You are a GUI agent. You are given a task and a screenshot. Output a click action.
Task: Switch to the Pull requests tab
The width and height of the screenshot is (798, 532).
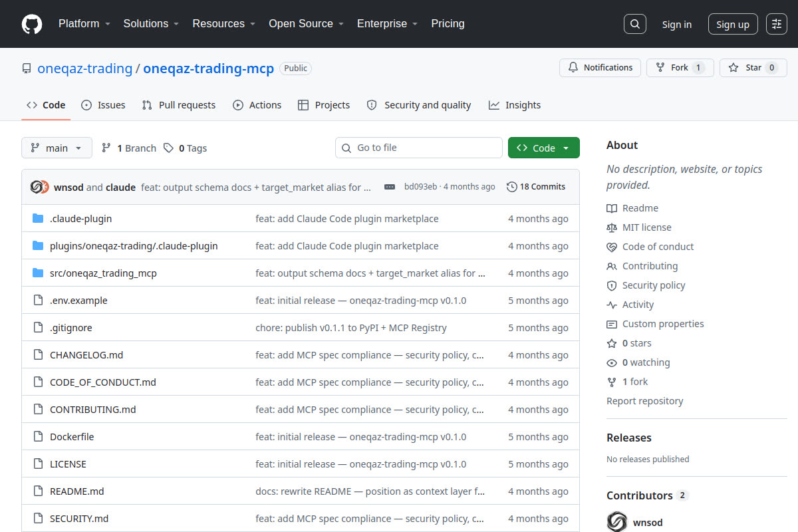click(179, 105)
